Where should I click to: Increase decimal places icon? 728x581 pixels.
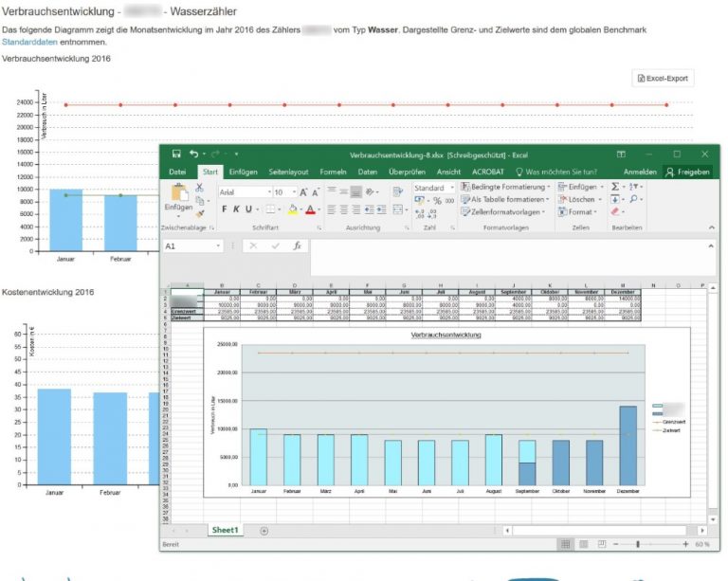(420, 214)
